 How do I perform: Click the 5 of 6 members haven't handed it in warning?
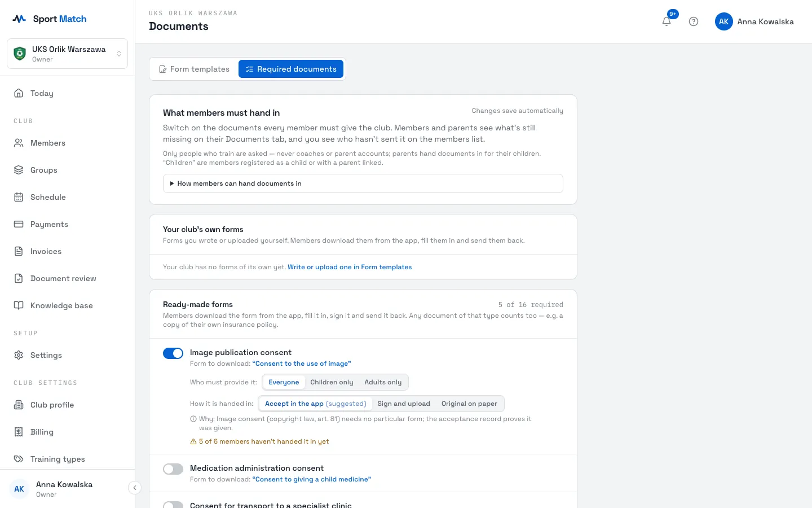pyautogui.click(x=259, y=441)
